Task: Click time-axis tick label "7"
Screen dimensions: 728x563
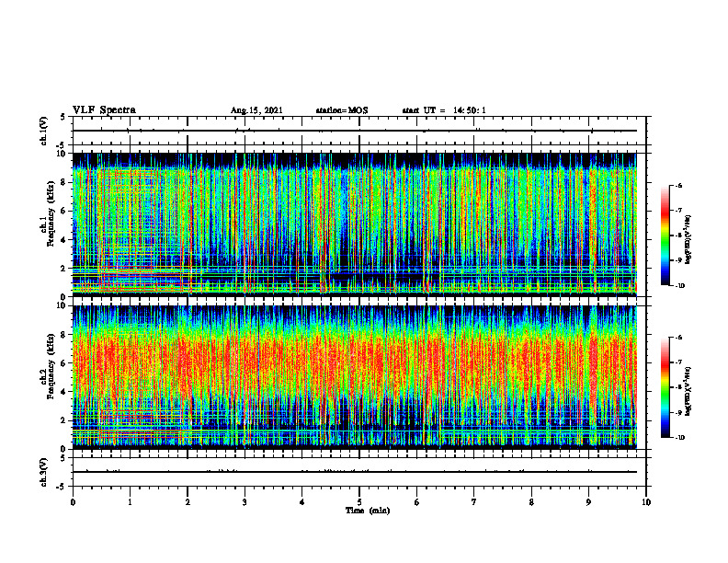Action: [474, 502]
